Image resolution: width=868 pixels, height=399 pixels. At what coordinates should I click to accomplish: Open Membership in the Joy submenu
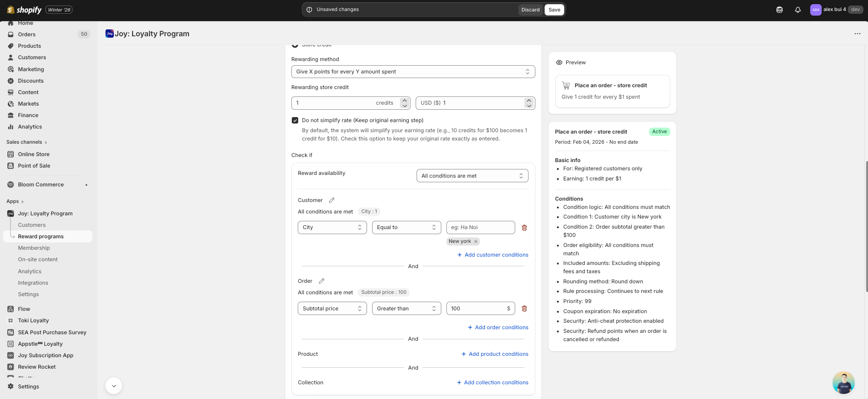[x=34, y=248]
